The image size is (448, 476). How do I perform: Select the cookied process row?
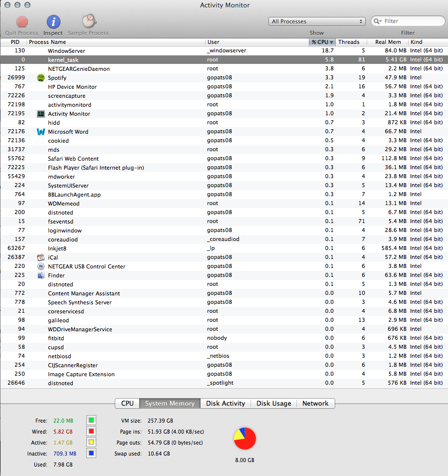click(224, 141)
